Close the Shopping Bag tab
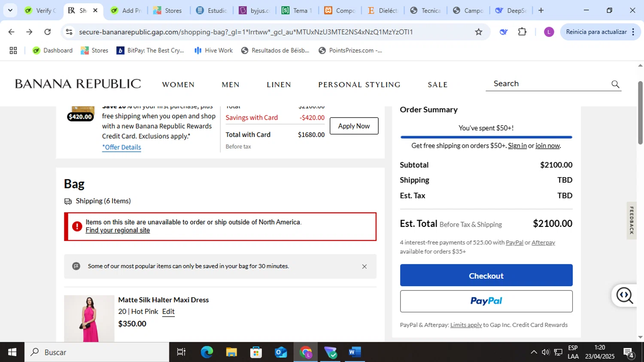The width and height of the screenshot is (644, 362). [x=95, y=10]
